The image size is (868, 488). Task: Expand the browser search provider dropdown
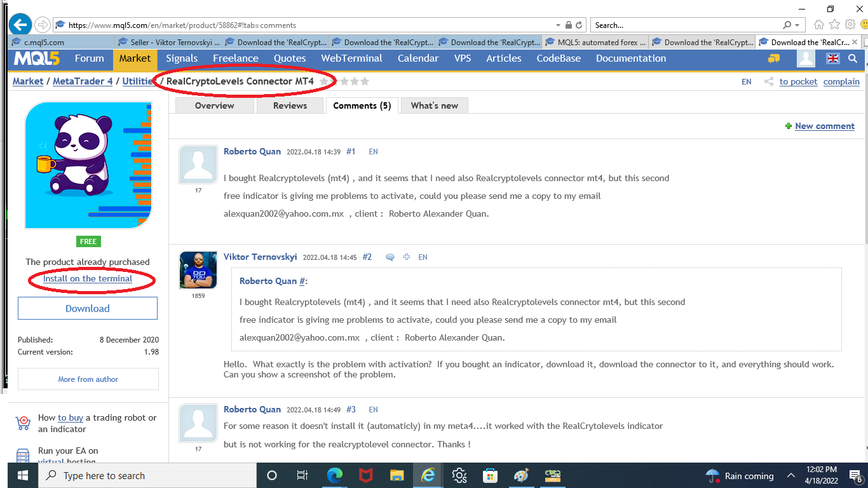(797, 25)
